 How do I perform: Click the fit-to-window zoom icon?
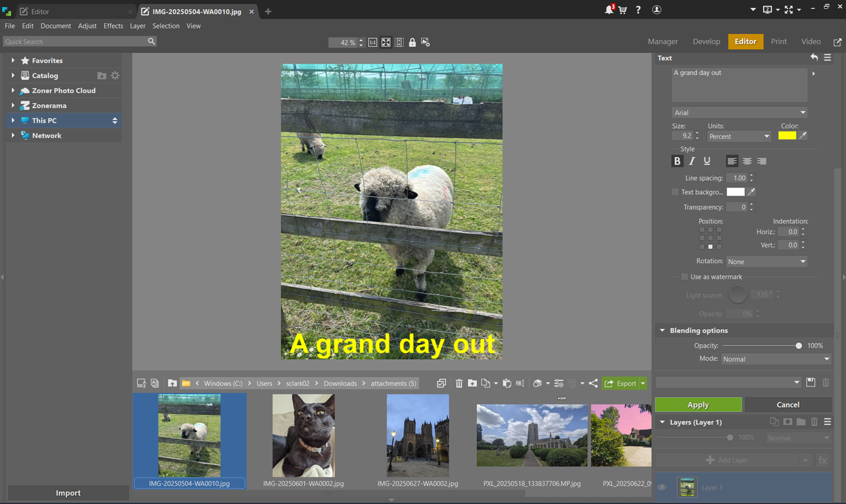tap(386, 42)
